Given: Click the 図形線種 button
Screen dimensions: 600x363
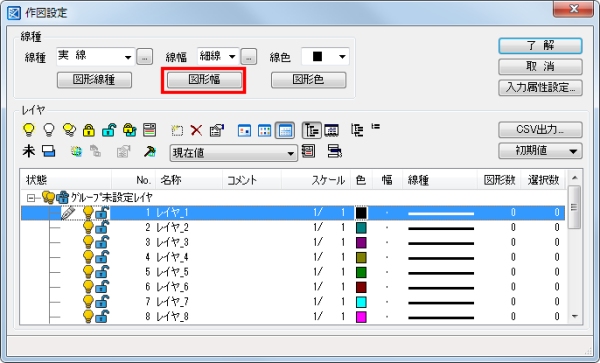Looking at the screenshot, I should 95,80.
